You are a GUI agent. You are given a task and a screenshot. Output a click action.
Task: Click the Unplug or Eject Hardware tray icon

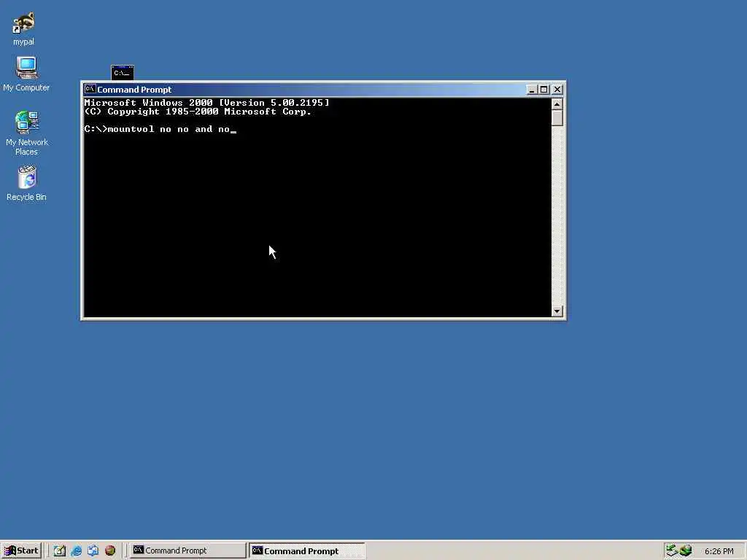(x=672, y=551)
